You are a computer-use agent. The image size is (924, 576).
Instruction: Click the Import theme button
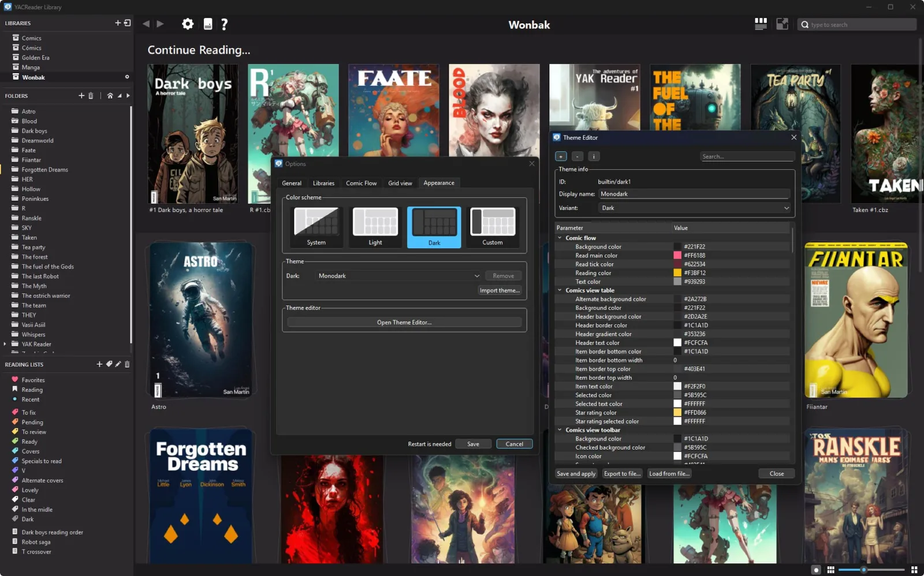click(x=500, y=290)
